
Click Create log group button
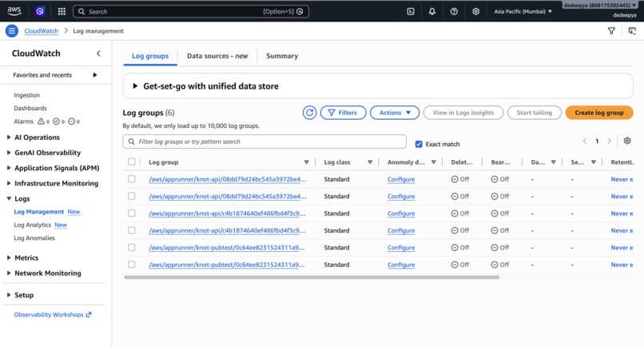pos(599,113)
